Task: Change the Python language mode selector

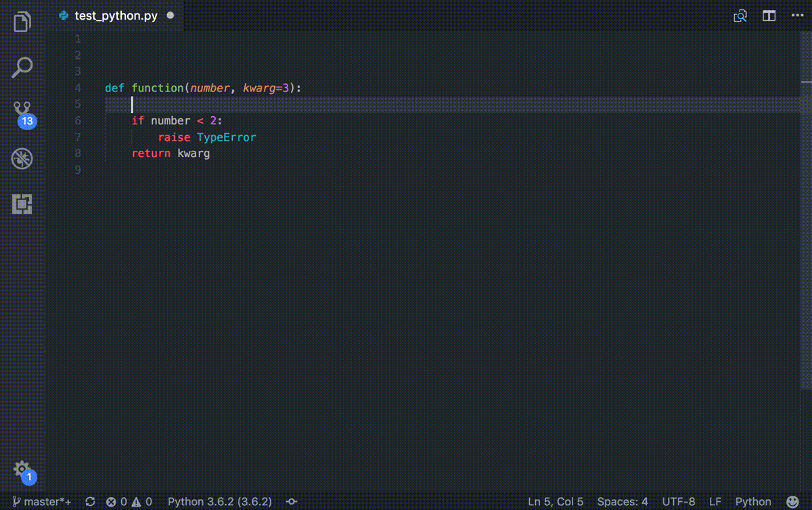Action: coord(753,501)
